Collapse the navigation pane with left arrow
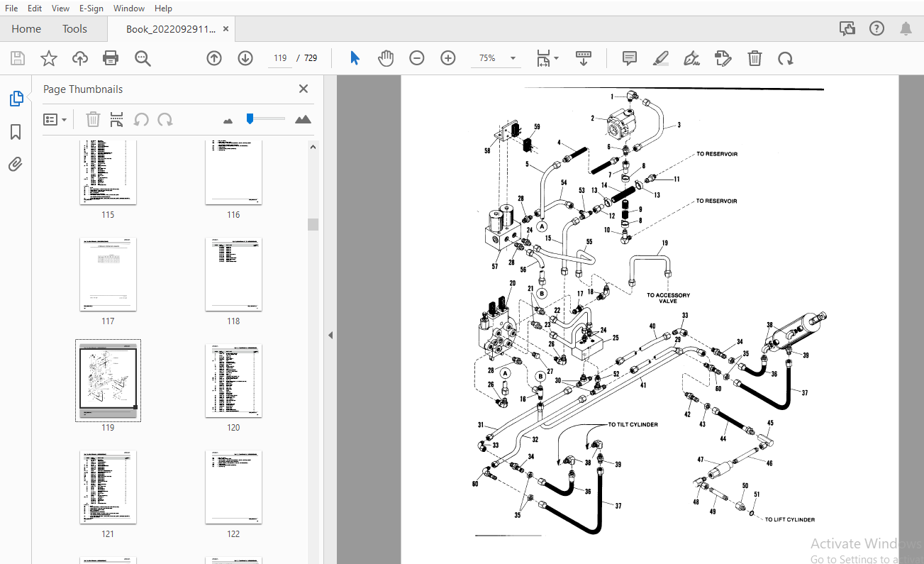 (330, 335)
